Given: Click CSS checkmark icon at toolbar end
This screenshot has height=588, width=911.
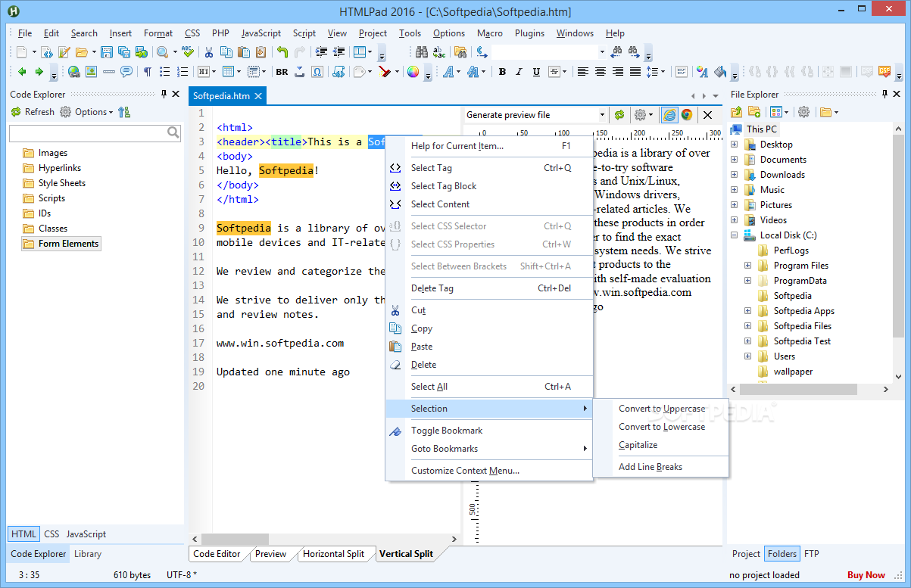Looking at the screenshot, I should click(884, 72).
